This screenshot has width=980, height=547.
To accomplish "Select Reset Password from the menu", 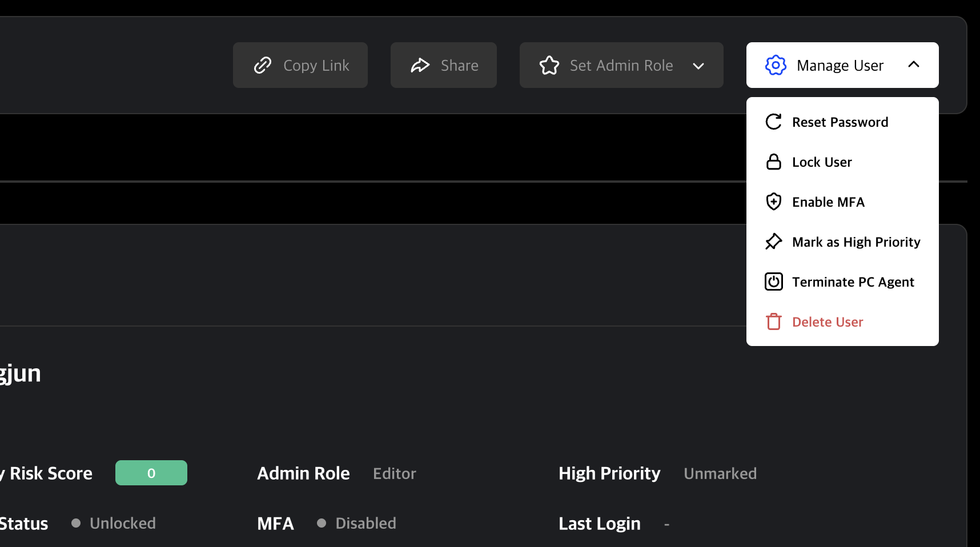I will [x=840, y=122].
